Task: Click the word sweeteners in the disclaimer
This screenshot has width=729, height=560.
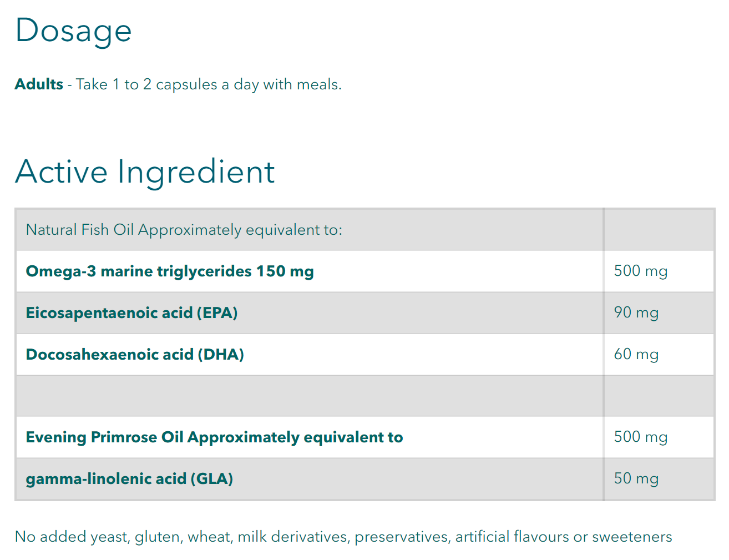Action: (x=632, y=537)
